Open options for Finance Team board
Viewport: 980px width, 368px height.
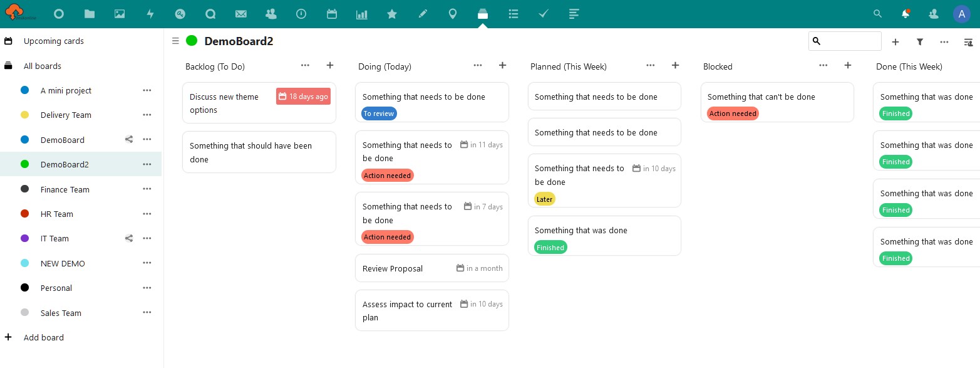[147, 189]
